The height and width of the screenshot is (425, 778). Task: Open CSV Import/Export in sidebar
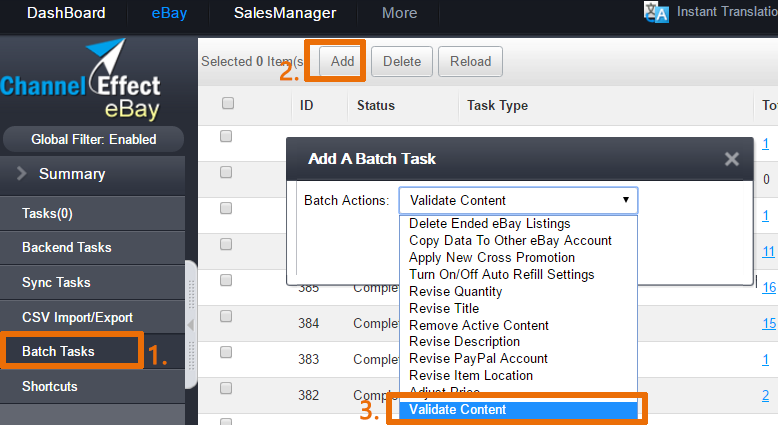click(x=92, y=317)
